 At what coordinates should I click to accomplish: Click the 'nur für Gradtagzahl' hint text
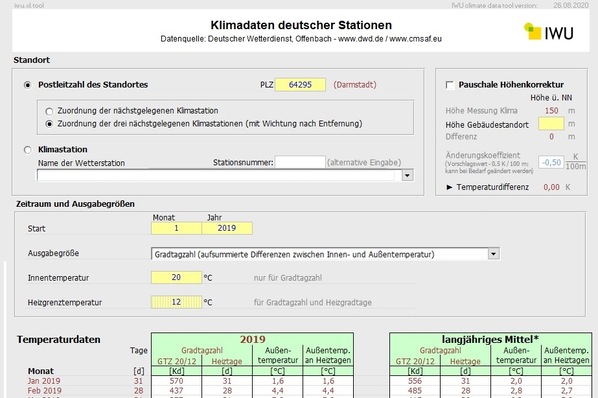[x=288, y=278]
